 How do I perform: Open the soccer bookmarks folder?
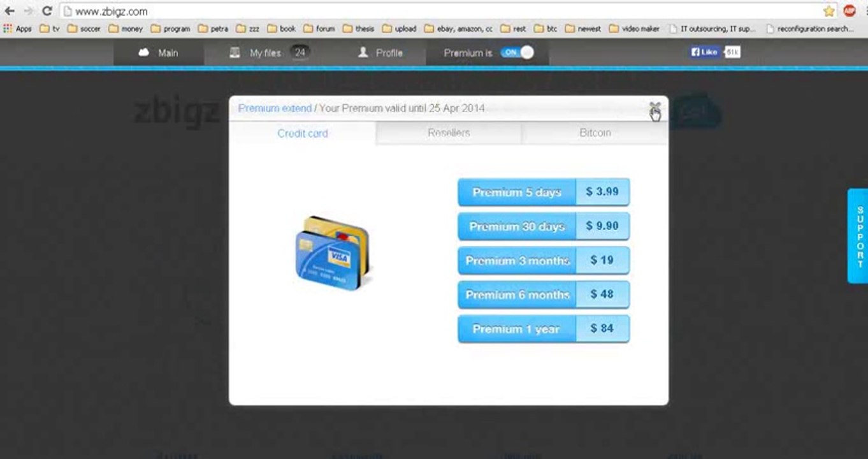coord(83,29)
